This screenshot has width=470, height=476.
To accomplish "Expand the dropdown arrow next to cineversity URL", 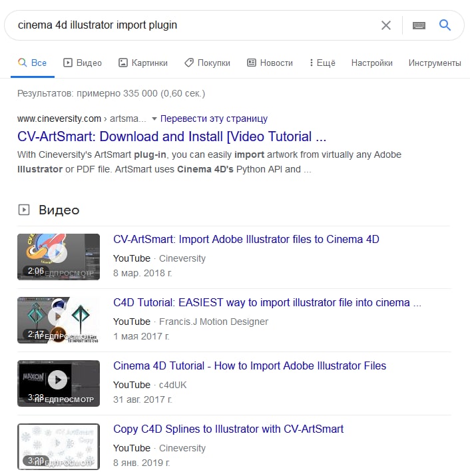I will [154, 119].
